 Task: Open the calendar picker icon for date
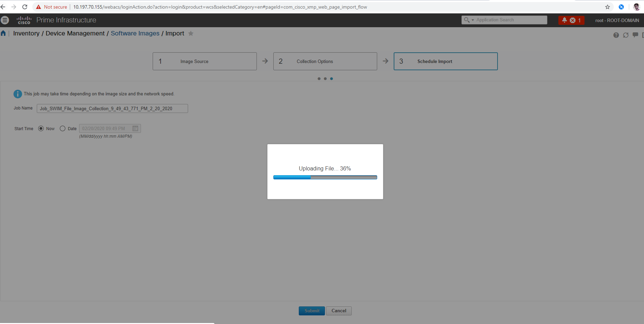coord(135,128)
